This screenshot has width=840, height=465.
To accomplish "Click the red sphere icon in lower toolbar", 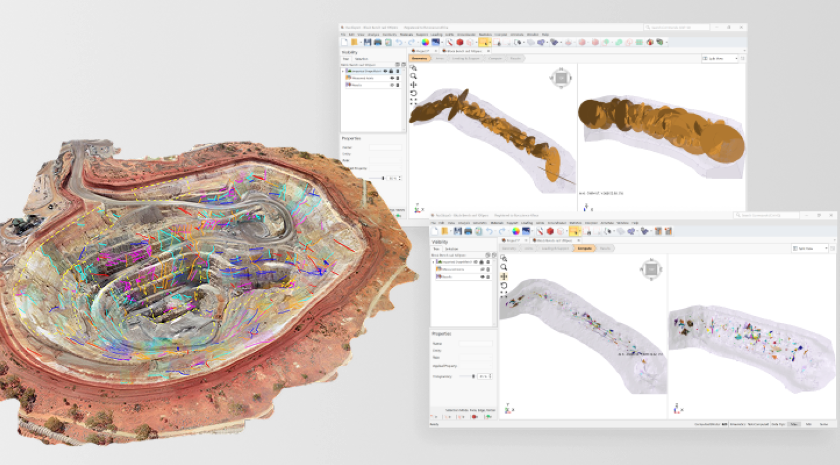I will (x=550, y=231).
